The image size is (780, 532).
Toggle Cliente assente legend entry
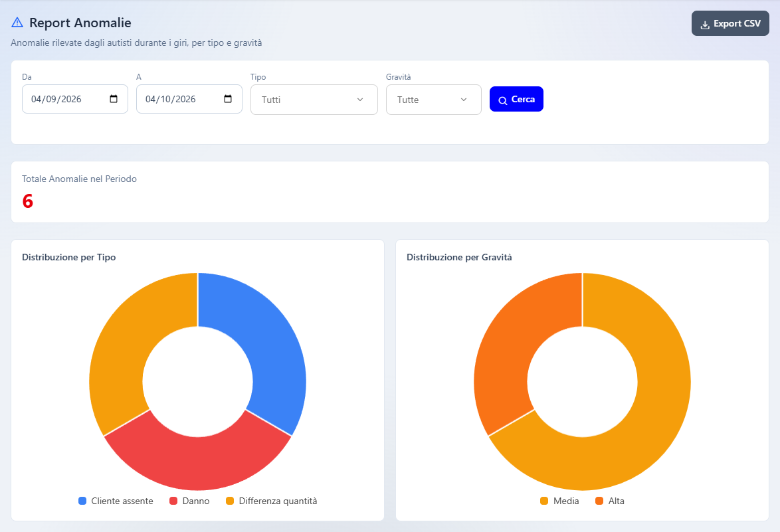[x=116, y=501]
